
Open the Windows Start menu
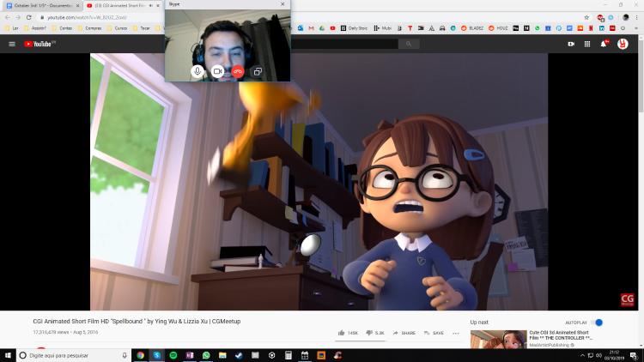(x=8, y=355)
